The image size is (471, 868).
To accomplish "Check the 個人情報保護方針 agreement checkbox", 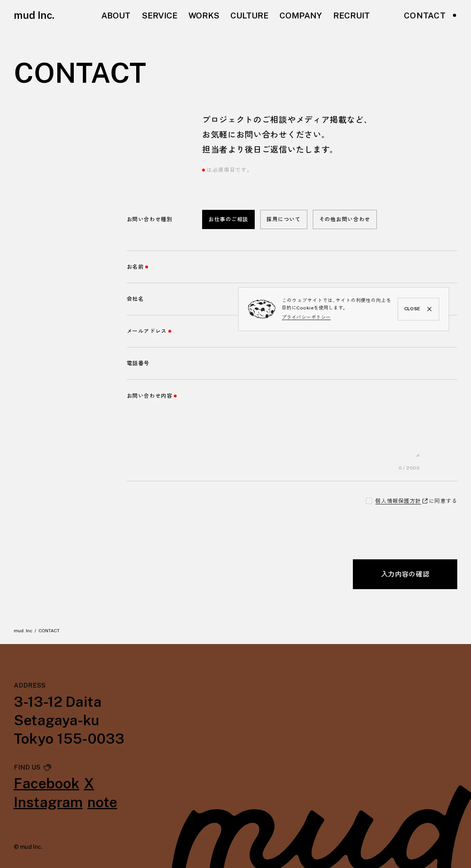I will [369, 501].
